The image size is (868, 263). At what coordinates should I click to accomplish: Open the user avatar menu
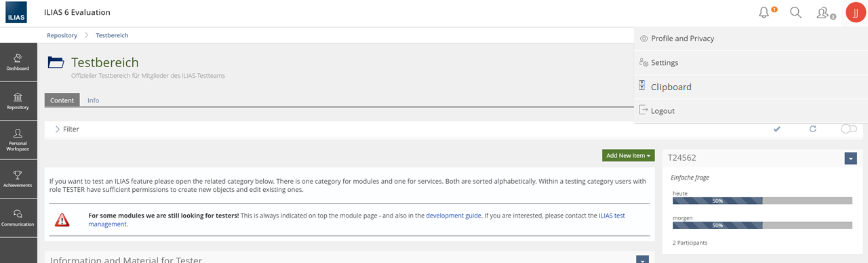(x=855, y=13)
